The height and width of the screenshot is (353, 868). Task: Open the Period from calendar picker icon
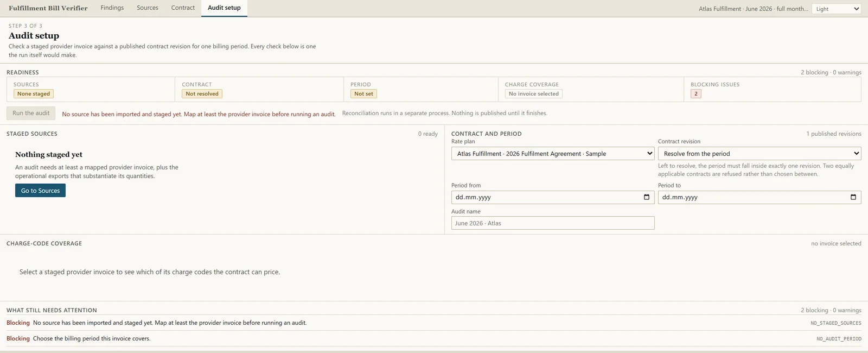(x=646, y=197)
